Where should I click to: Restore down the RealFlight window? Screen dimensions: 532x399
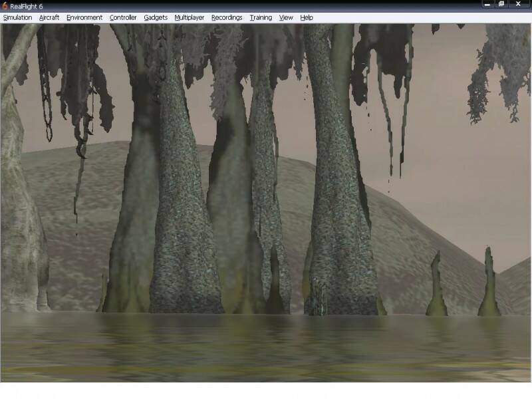click(x=503, y=5)
